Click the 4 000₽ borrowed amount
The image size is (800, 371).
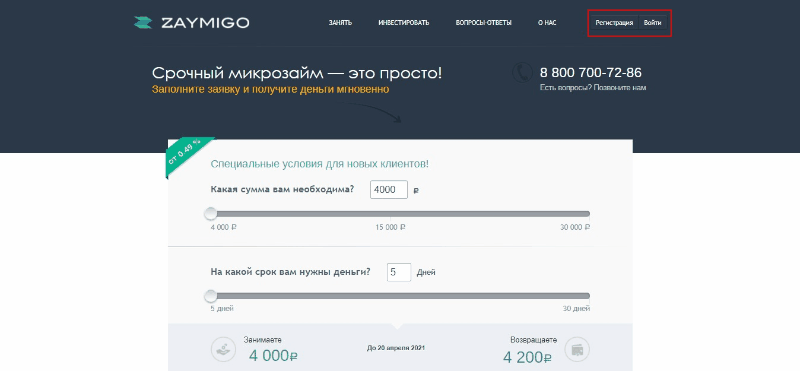273,356
